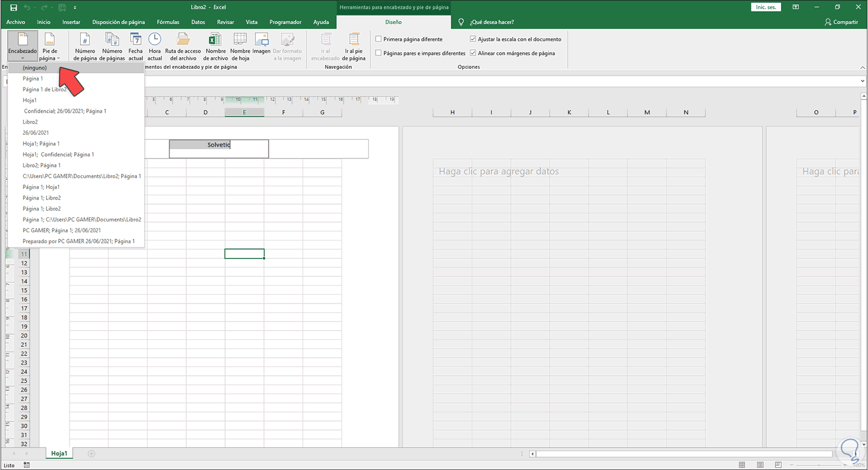
Task: Click the selected cell E11
Action: tap(244, 254)
